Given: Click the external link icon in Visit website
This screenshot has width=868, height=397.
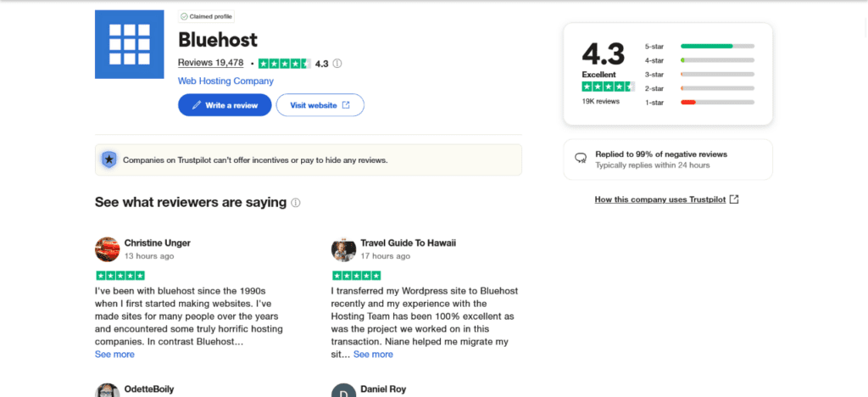Looking at the screenshot, I should [346, 105].
